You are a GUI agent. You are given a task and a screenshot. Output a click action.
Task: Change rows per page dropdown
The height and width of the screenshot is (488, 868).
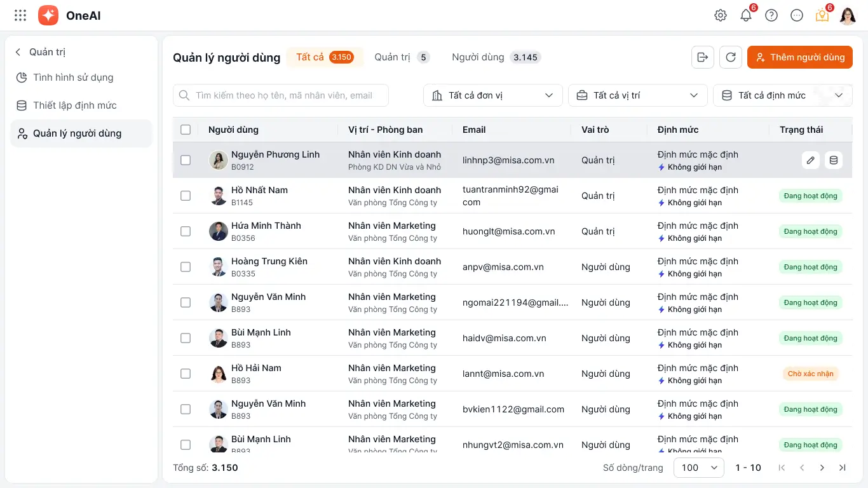coord(698,468)
